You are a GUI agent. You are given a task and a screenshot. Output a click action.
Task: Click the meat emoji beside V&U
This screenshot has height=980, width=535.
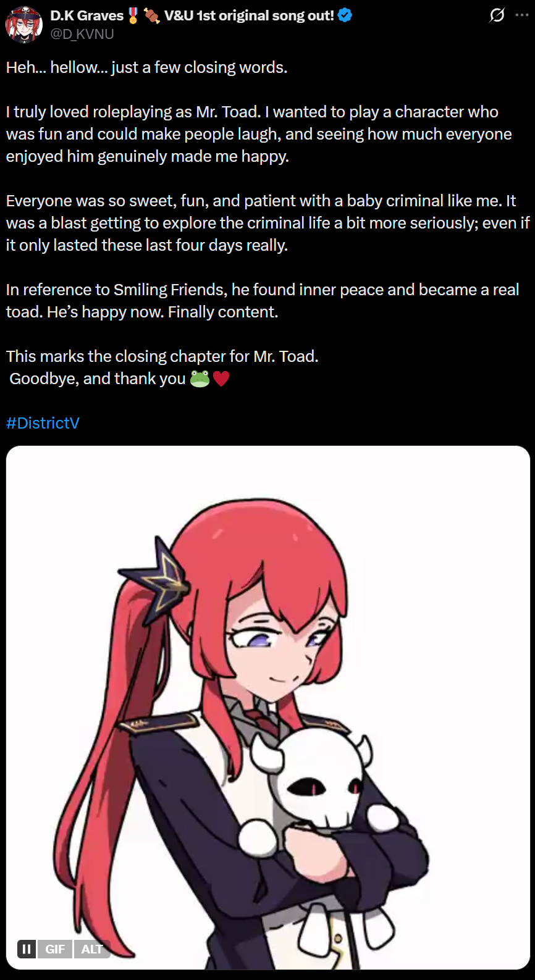pyautogui.click(x=152, y=15)
